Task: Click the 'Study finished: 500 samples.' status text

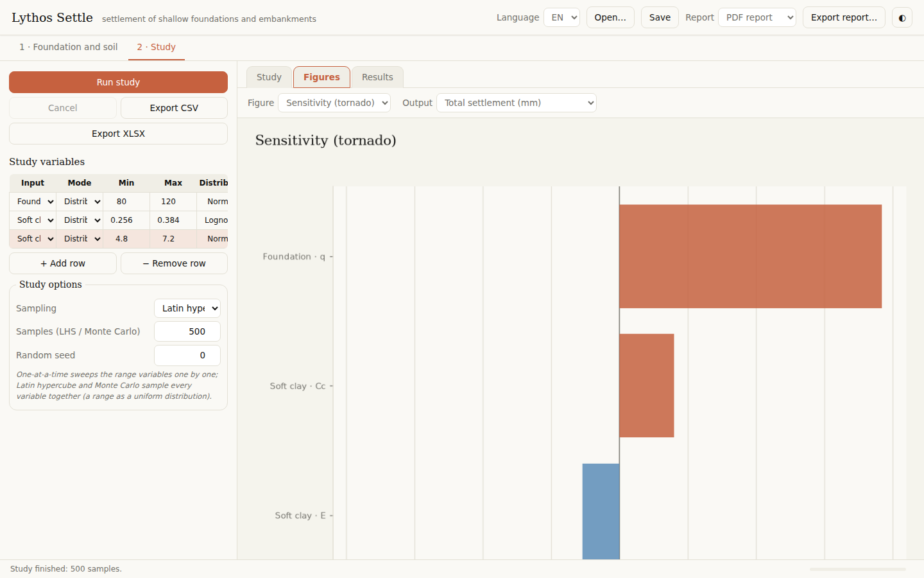Action: [66, 569]
